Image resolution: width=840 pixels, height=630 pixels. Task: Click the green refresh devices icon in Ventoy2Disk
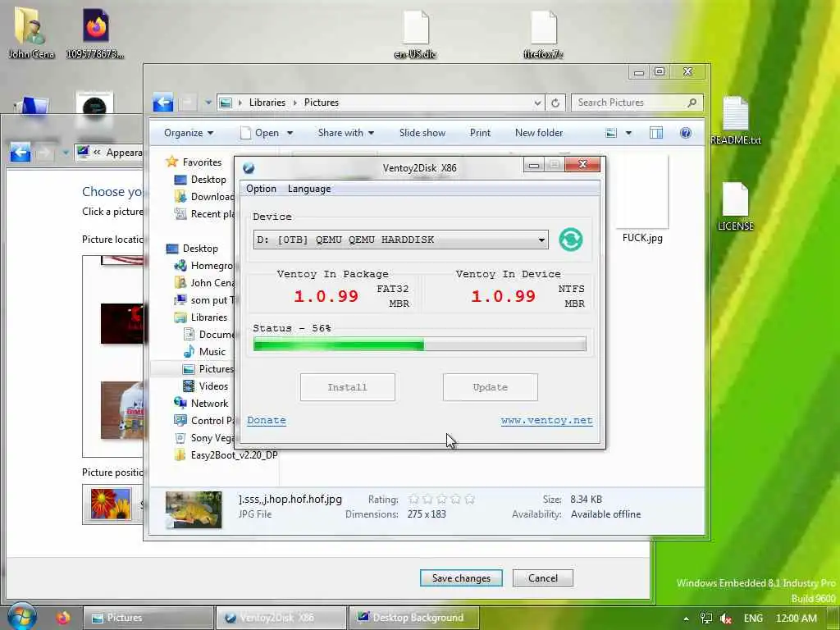click(571, 240)
